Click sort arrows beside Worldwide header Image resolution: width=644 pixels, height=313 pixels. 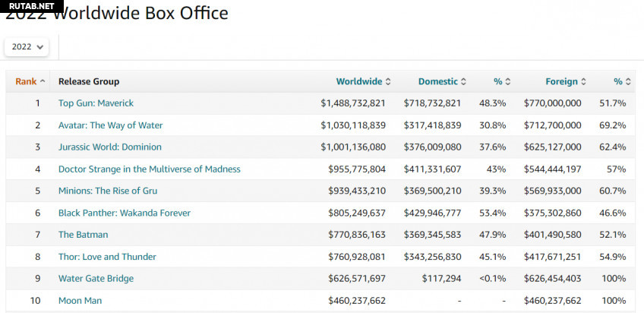(x=388, y=81)
